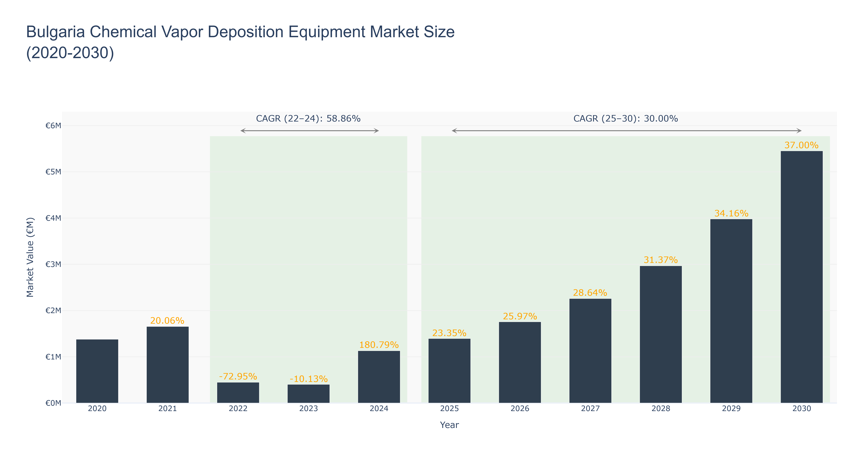Click the 2021 market value bar

point(167,365)
